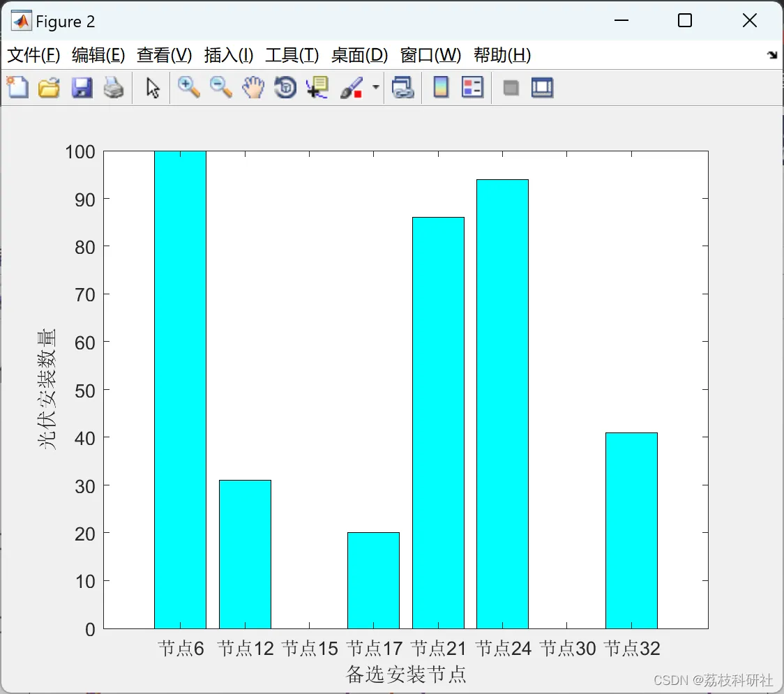Select the 节点17 bar
Viewport: 784px width, 694px height.
(373, 580)
